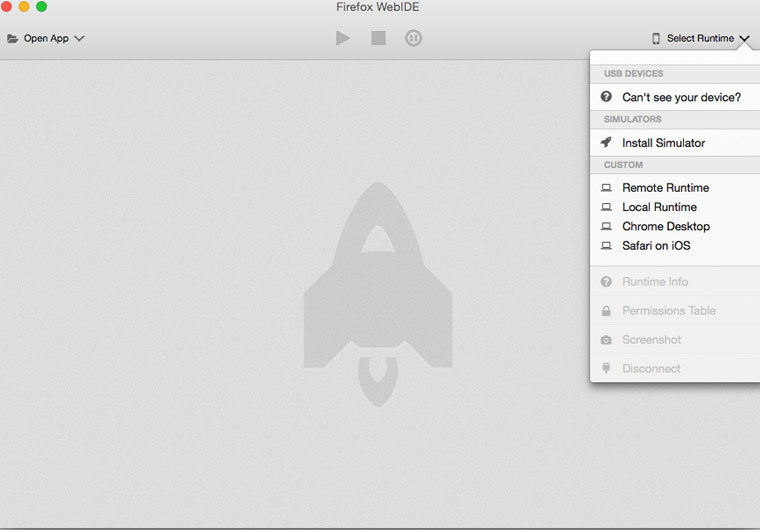Click the Stop button in the toolbar

[379, 38]
